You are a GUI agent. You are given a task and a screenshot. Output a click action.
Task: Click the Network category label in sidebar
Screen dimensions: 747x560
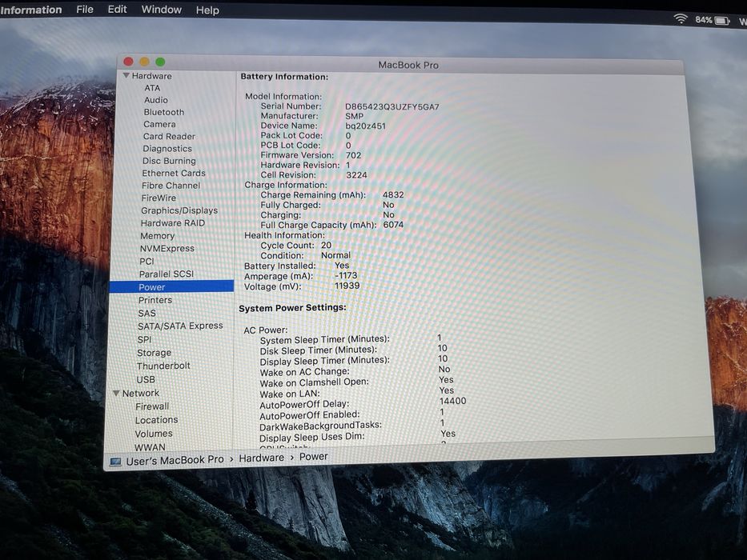[x=141, y=394]
